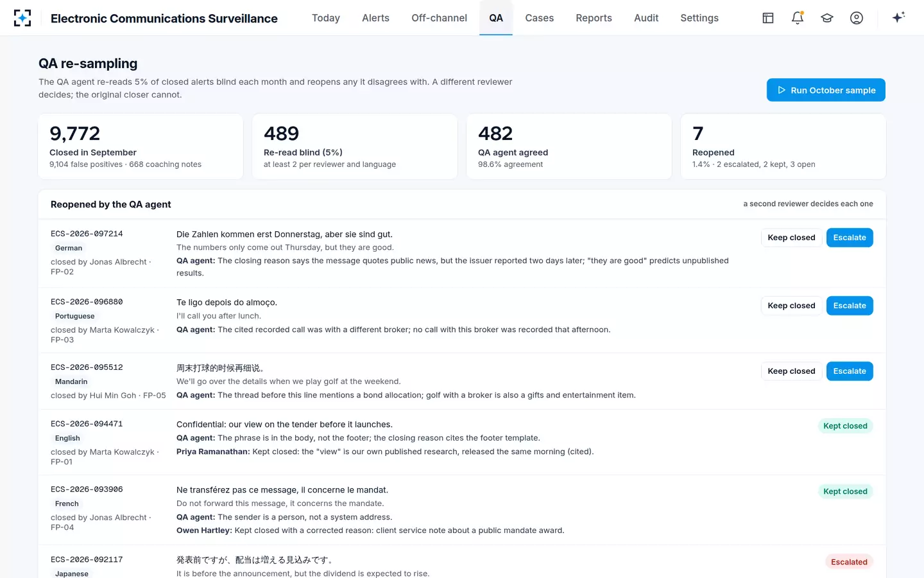The width and height of the screenshot is (924, 578).
Task: Open the 7 Reopened card
Action: point(783,146)
